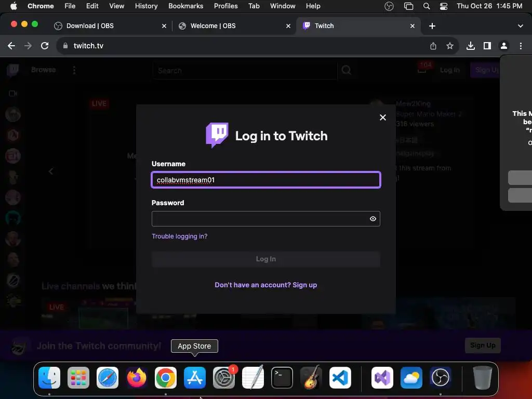Open Finder from the dock
This screenshot has height=399, width=532.
click(x=49, y=377)
